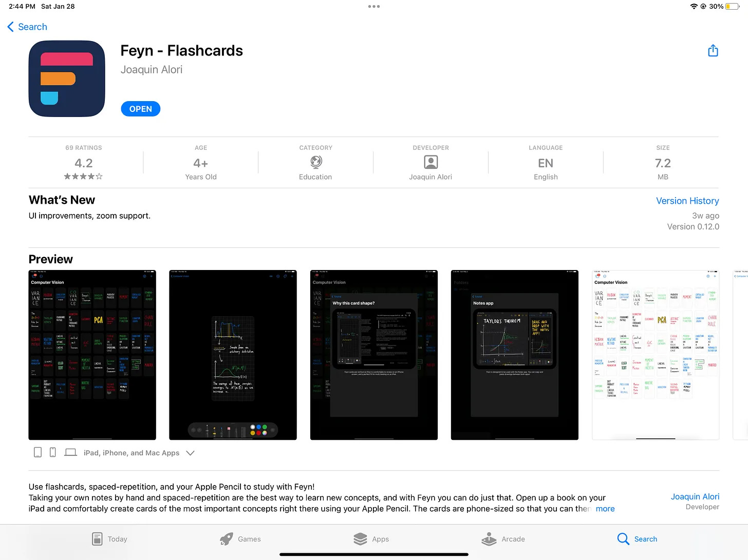This screenshot has width=748, height=560.
Task: Open the 'Notes app' preview screenshot
Action: coord(514,355)
